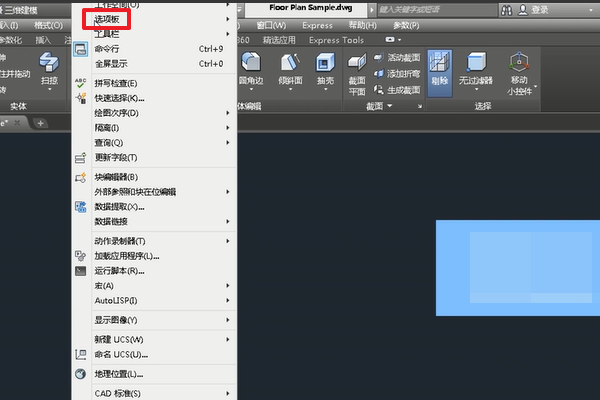Viewport: 600px width, 400px height.
Task: Open the CAD Standards CAD 标准(S) submenu
Action: 153,394
